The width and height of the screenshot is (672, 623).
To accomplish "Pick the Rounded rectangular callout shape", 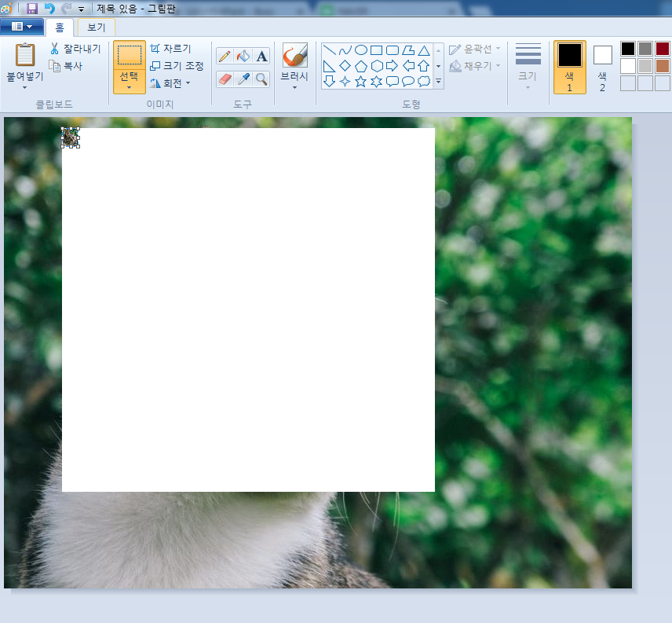I will [x=393, y=81].
